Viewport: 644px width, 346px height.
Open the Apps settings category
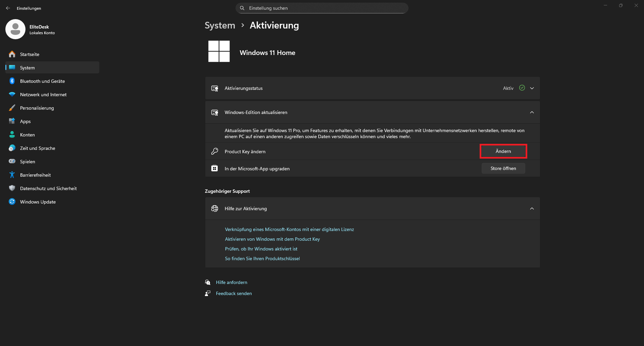click(52, 121)
